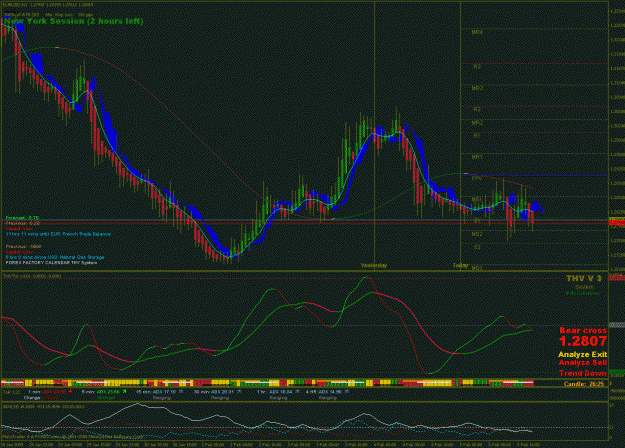This screenshot has height=448, width=625.
Task: Click the 1.2807 bear cross price value
Action: point(583,341)
